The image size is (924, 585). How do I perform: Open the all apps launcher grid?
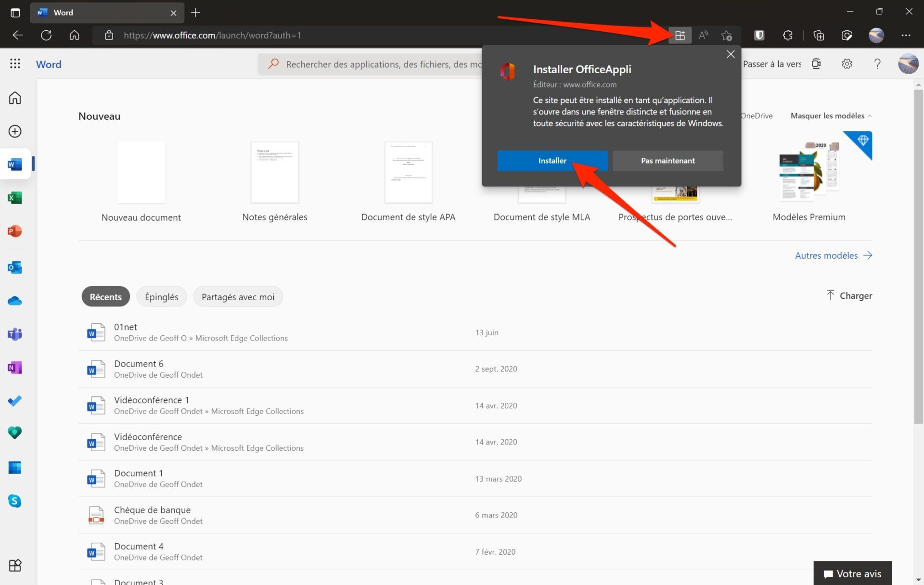(x=15, y=64)
